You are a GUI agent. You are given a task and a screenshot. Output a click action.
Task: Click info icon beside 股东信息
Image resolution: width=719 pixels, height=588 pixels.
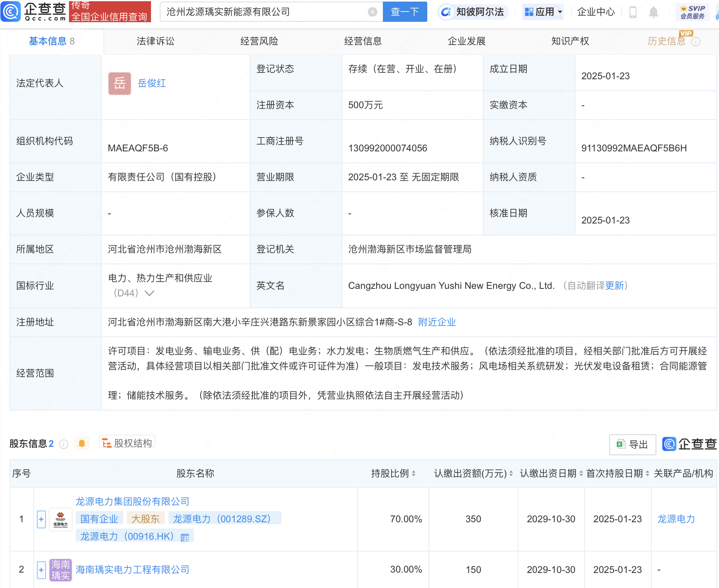63,444
